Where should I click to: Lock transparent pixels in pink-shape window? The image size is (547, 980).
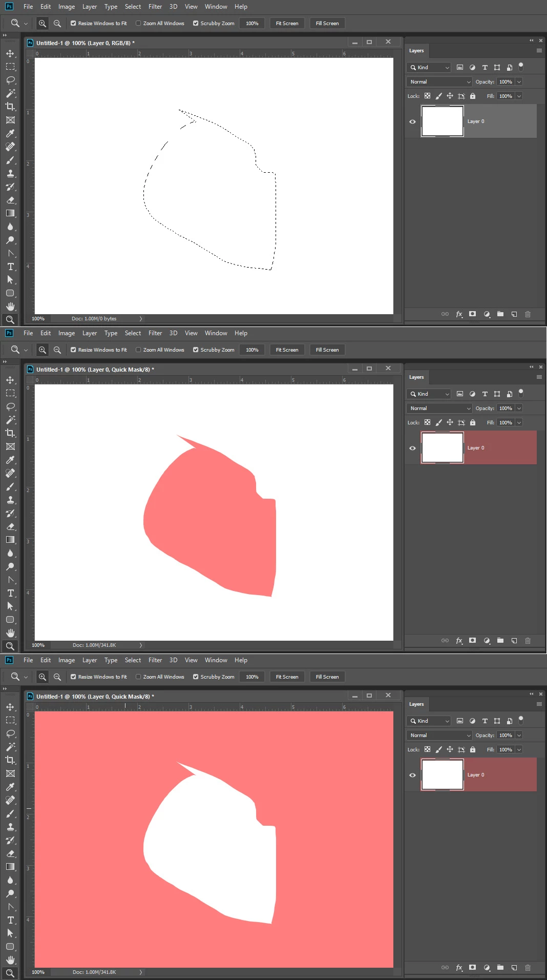tap(427, 422)
